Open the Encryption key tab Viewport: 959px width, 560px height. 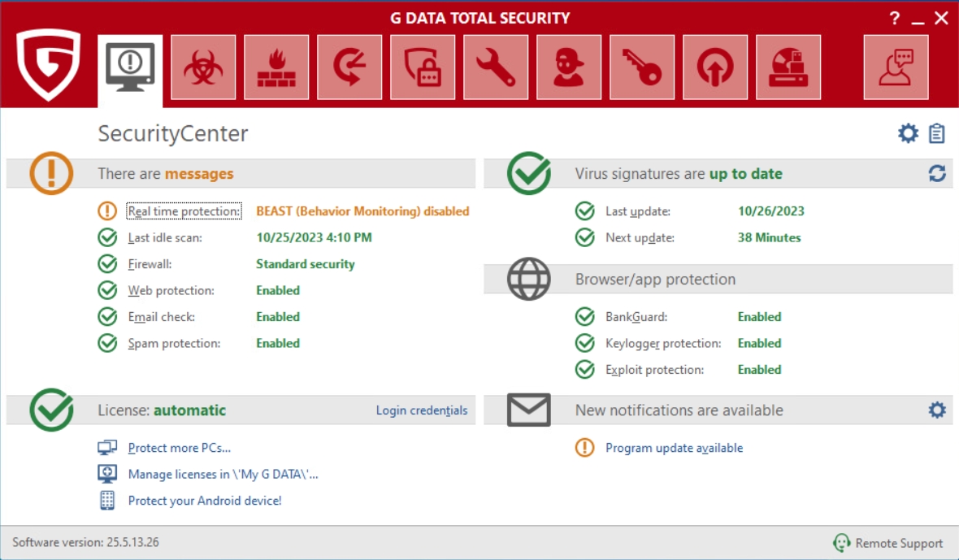pyautogui.click(x=642, y=67)
